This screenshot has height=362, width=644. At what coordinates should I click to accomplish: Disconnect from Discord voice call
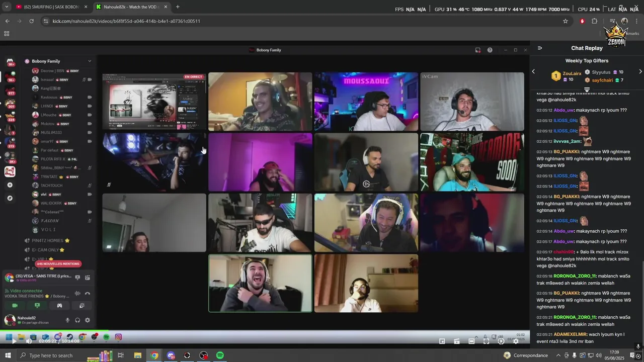pos(88,293)
